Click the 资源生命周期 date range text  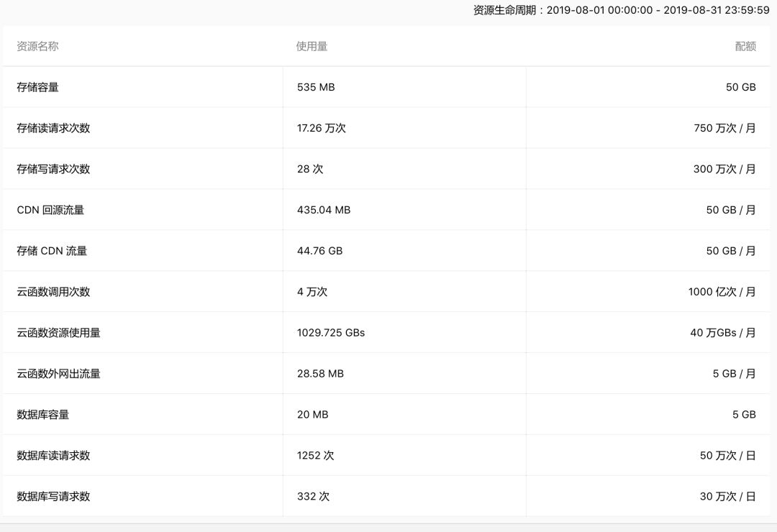click(622, 10)
